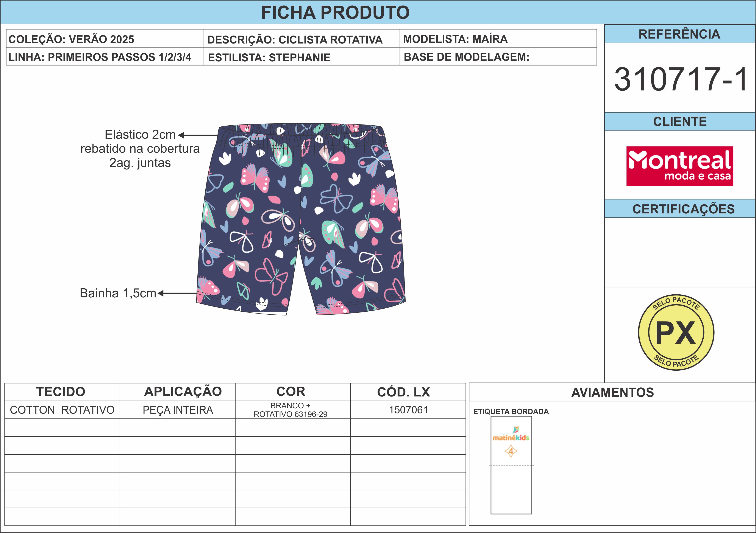Image resolution: width=756 pixels, height=533 pixels.
Task: Select the MODELISTA: MAÍRA field
Action: click(x=498, y=39)
